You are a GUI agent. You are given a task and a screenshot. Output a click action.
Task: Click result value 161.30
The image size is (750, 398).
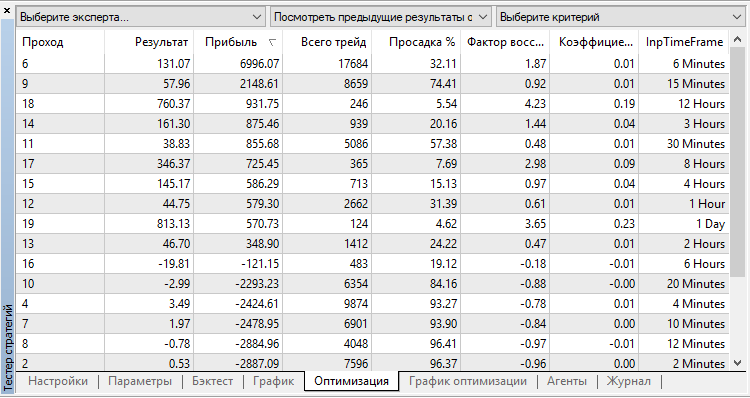pos(174,124)
